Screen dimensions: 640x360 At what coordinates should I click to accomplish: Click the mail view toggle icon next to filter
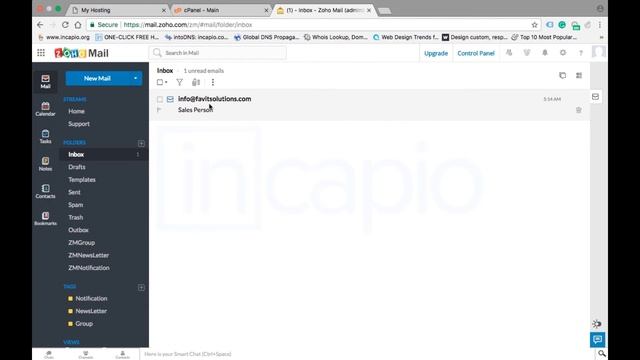pos(196,82)
